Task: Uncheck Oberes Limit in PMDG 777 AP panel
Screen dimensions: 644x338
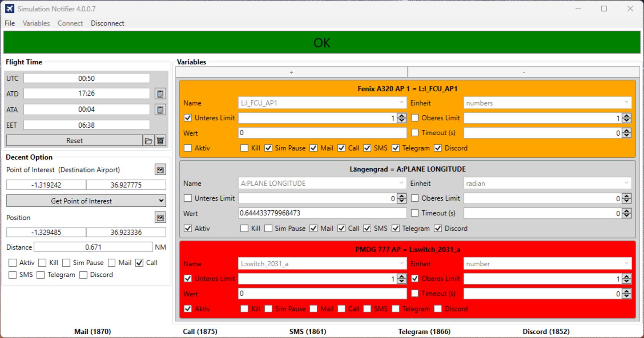Action: [415, 279]
